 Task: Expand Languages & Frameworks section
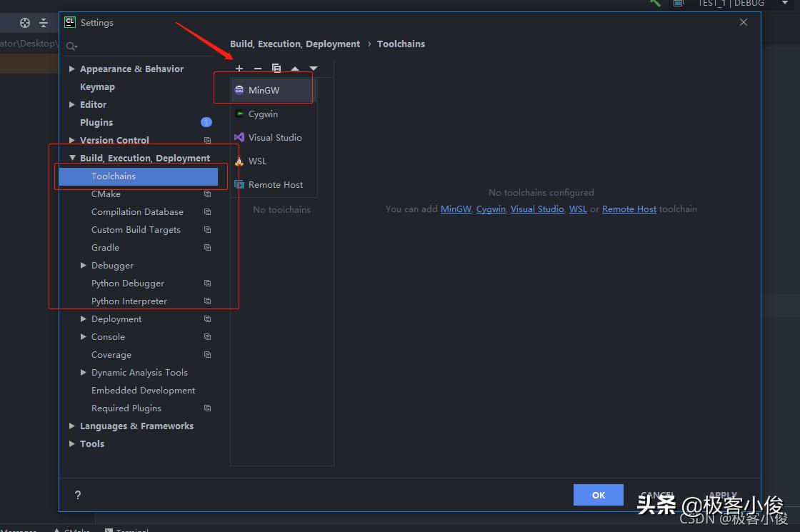tap(72, 426)
